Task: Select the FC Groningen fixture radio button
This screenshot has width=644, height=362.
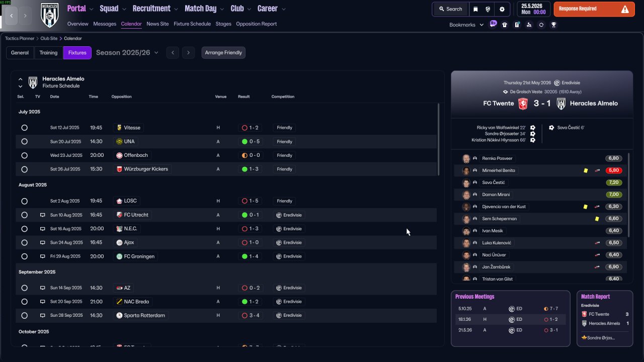Action: pos(24,256)
